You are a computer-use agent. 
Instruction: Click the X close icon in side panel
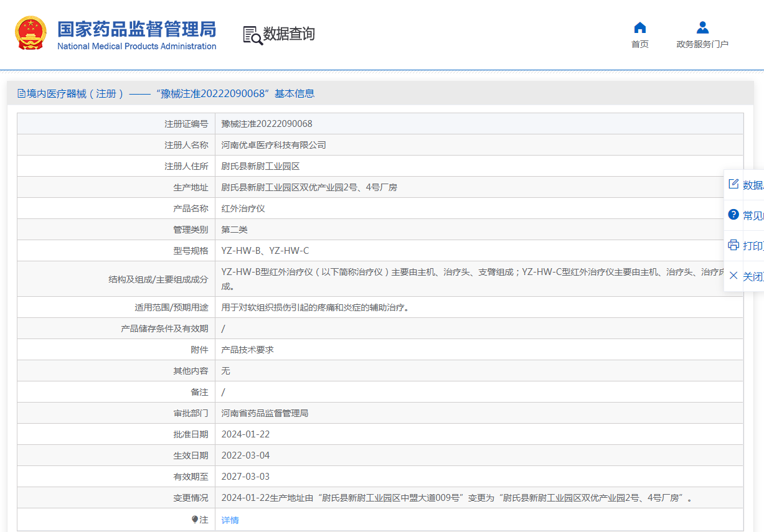(x=733, y=276)
